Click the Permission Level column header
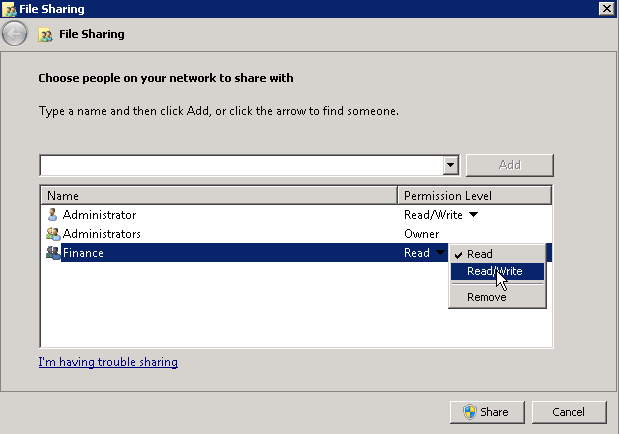The width and height of the screenshot is (619, 434). [x=475, y=195]
